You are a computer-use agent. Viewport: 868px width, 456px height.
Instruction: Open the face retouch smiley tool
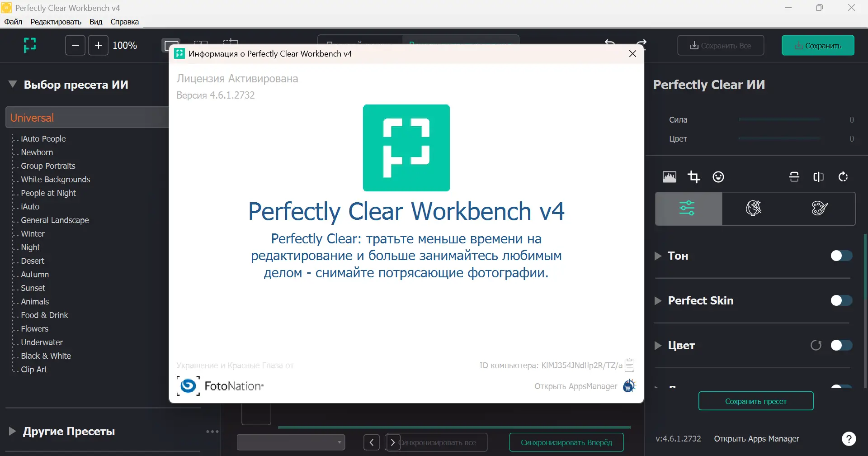tap(718, 176)
